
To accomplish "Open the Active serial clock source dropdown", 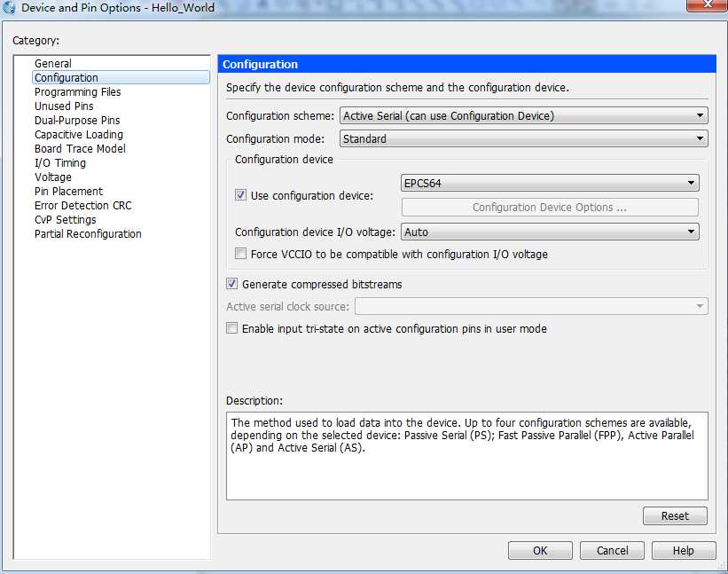I will click(x=531, y=306).
